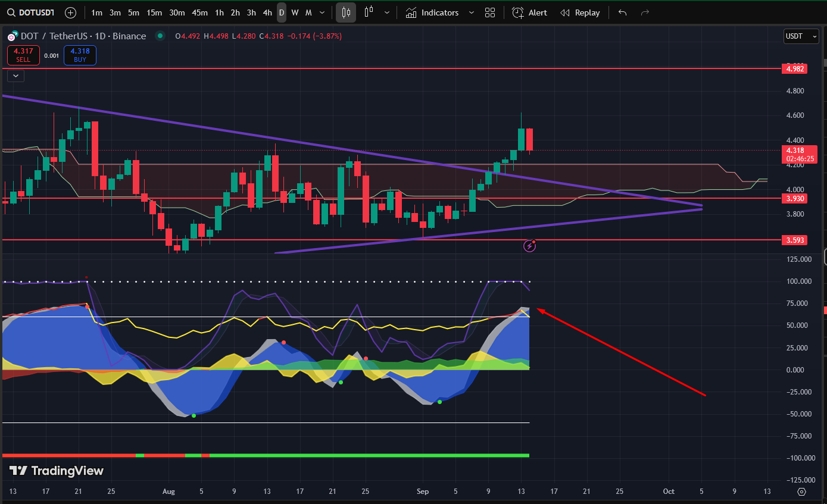Undo the last chart action
Screen dimensions: 827x504
coord(622,12)
